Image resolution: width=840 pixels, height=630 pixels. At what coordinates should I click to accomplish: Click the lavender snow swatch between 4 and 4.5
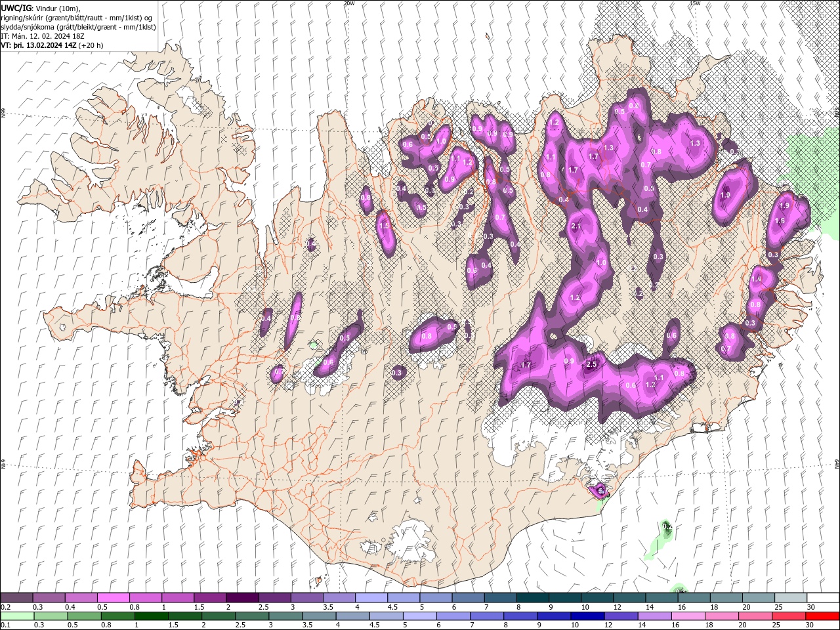(x=371, y=598)
